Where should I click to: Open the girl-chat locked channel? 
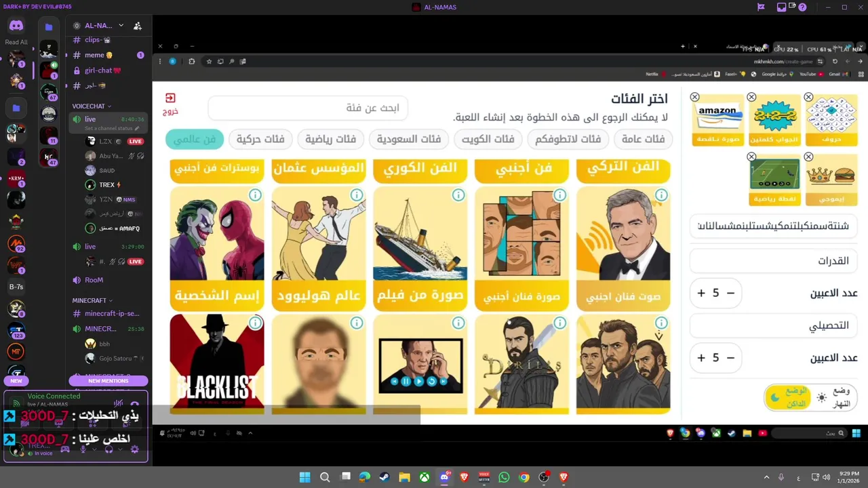(x=108, y=70)
